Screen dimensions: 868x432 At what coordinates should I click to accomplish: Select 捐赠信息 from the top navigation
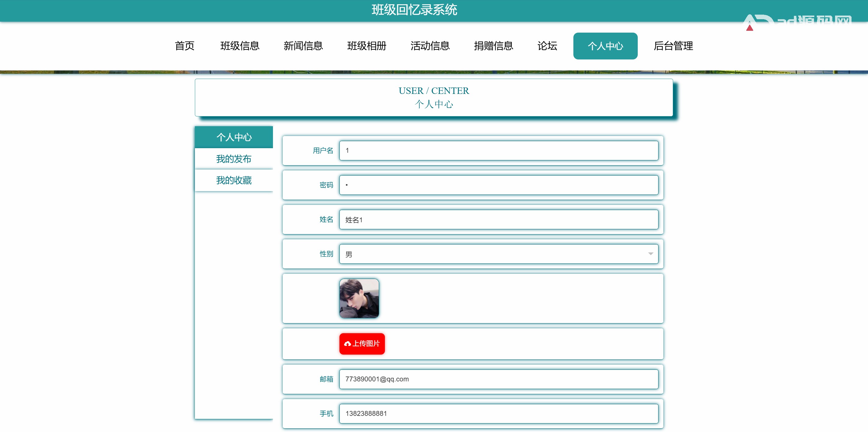point(493,46)
